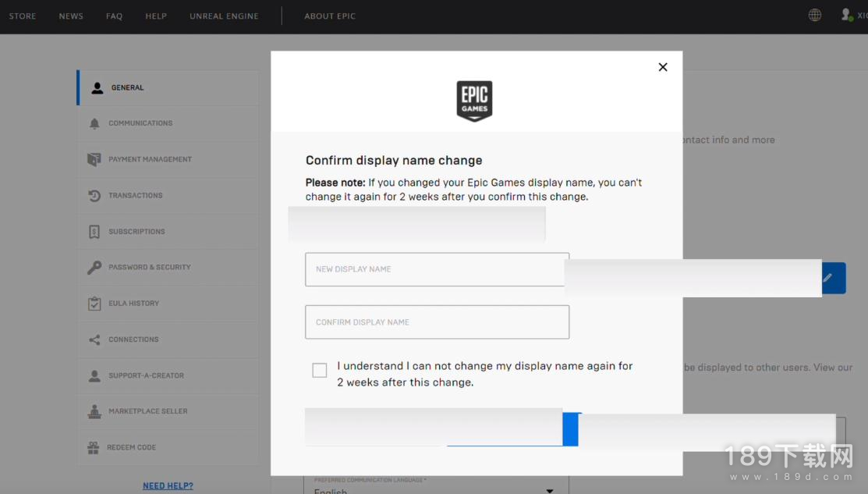Click the Connections share icon
This screenshot has height=494, width=868.
point(94,339)
